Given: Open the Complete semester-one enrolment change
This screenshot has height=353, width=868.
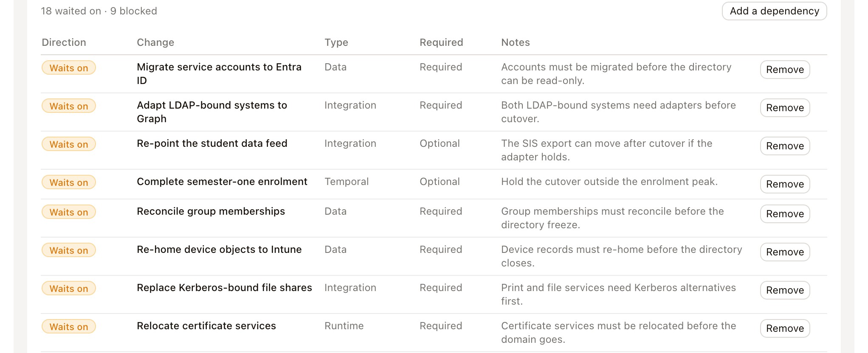Looking at the screenshot, I should coord(222,182).
